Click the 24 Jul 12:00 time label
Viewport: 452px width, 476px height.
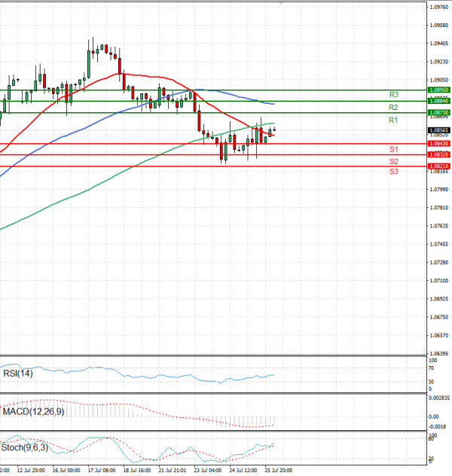click(x=243, y=470)
